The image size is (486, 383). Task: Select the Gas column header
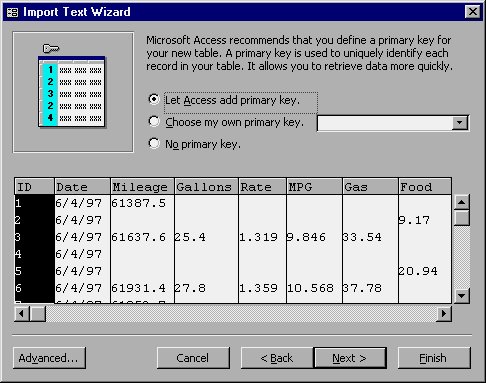pyautogui.click(x=370, y=187)
